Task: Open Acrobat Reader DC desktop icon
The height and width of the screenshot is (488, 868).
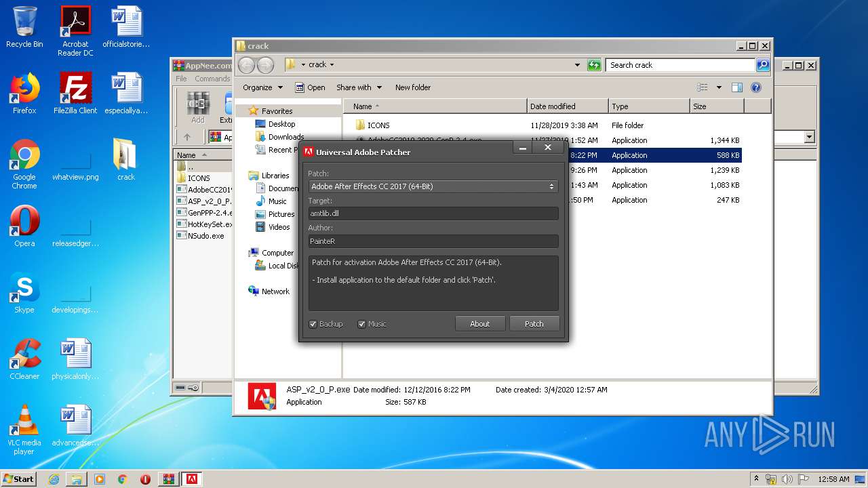Action: coord(75,31)
